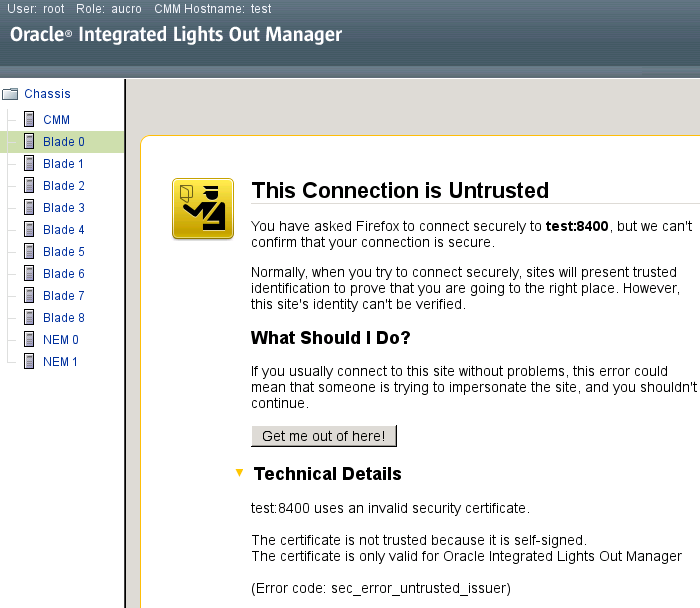The width and height of the screenshot is (700, 608).
Task: Click the server icon beside Blade 4
Action: tap(29, 229)
